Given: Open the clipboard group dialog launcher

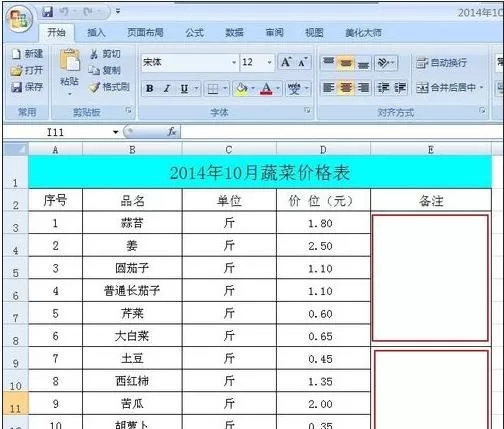Looking at the screenshot, I should (x=129, y=110).
